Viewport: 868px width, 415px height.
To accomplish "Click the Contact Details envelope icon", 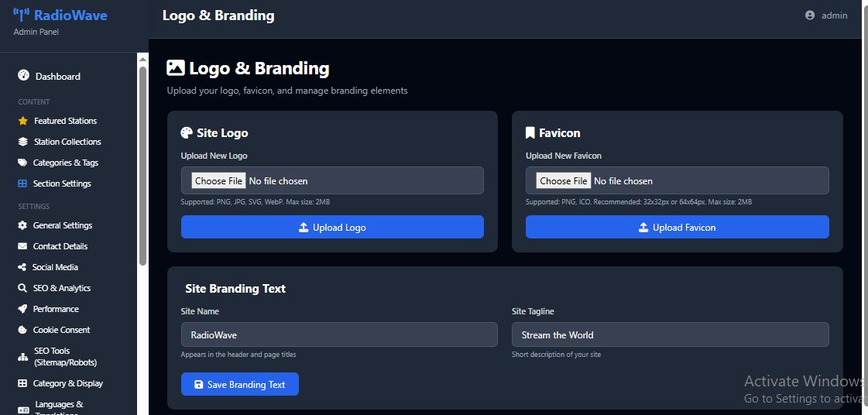I will 22,246.
